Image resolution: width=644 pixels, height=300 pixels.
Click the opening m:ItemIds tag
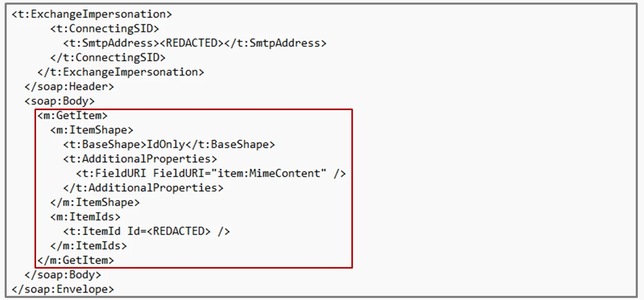click(x=85, y=217)
